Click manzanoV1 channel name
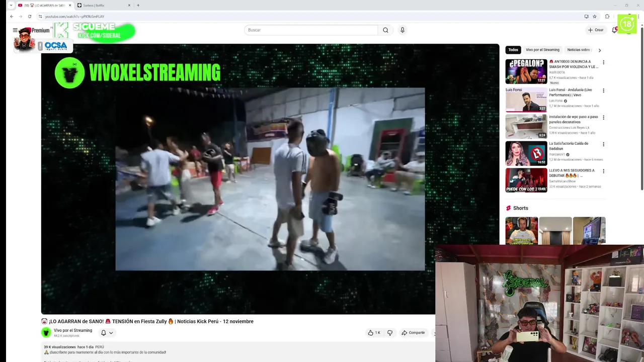Screen dimensions: 644x362 click(x=557, y=154)
